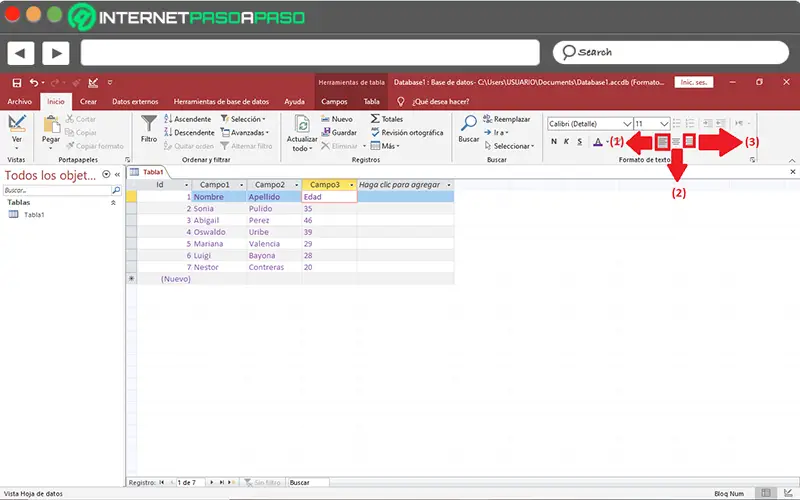The image size is (800, 500).
Task: Open the Más records dropdown
Action: point(385,146)
